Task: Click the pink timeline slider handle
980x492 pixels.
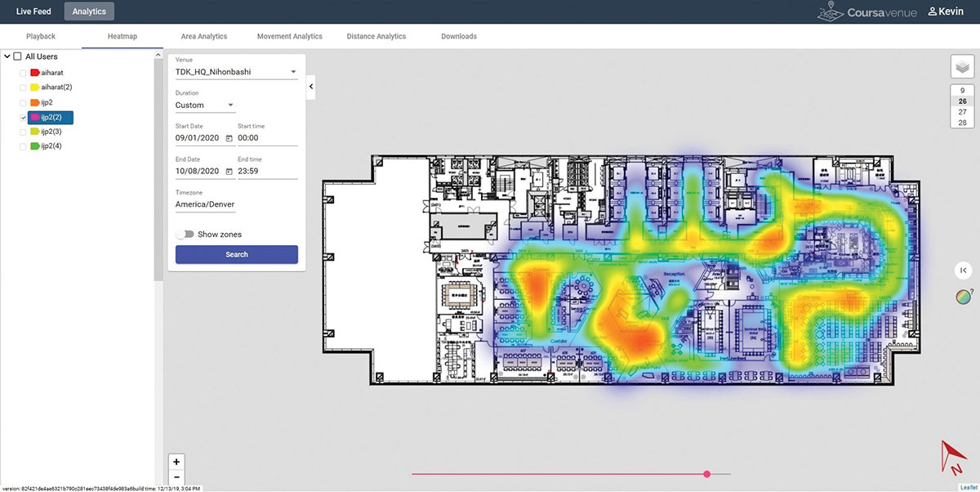Action: tap(706, 473)
